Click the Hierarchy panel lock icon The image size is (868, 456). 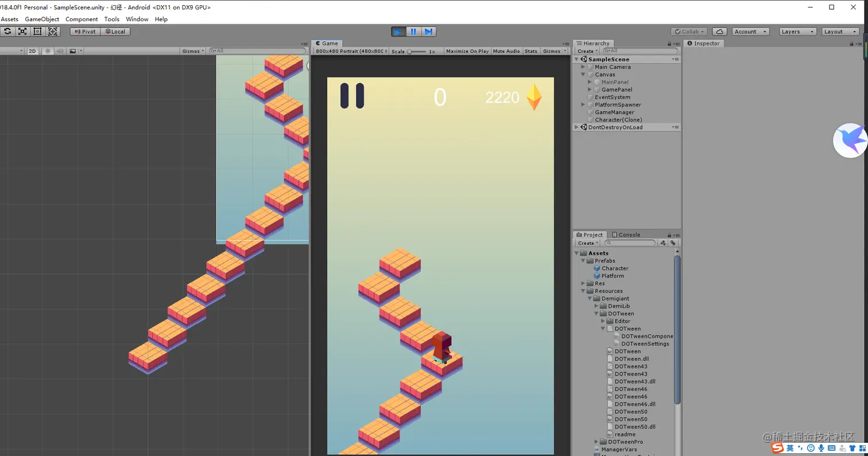pos(669,44)
